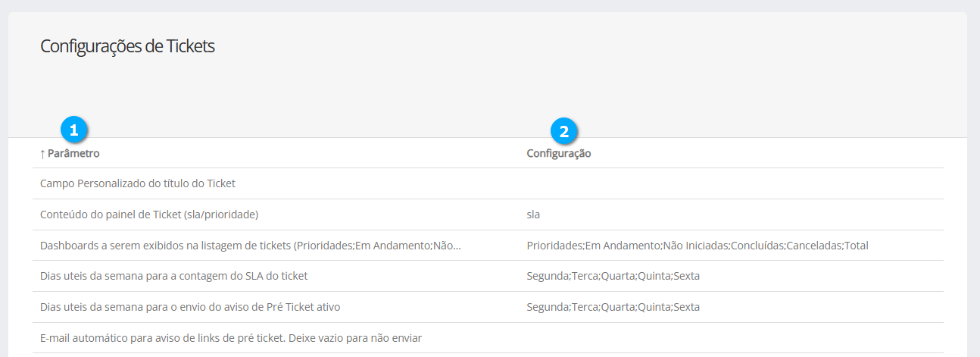Click the 'Configurações de Tickets' page title
The width and height of the screenshot is (980, 357).
pos(127,46)
